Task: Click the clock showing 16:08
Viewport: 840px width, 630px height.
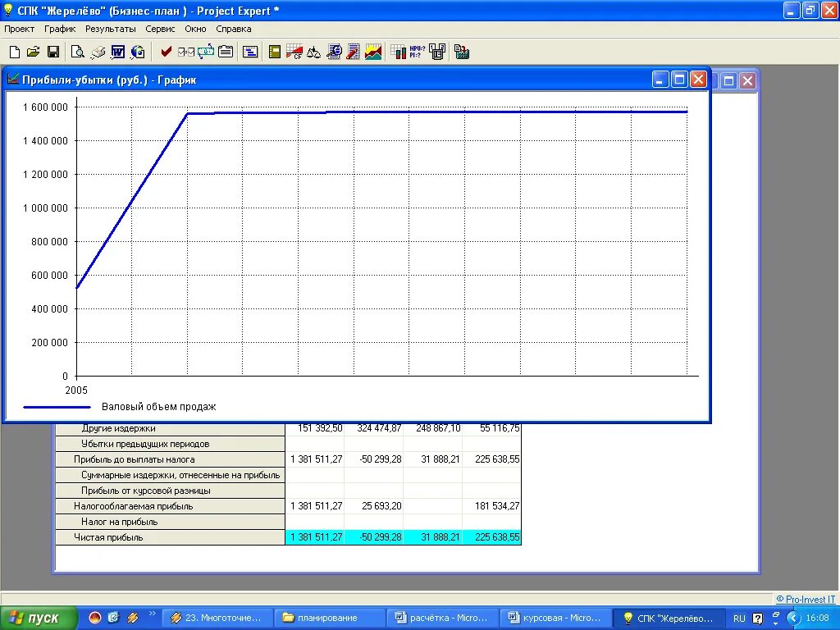Action: tap(818, 619)
